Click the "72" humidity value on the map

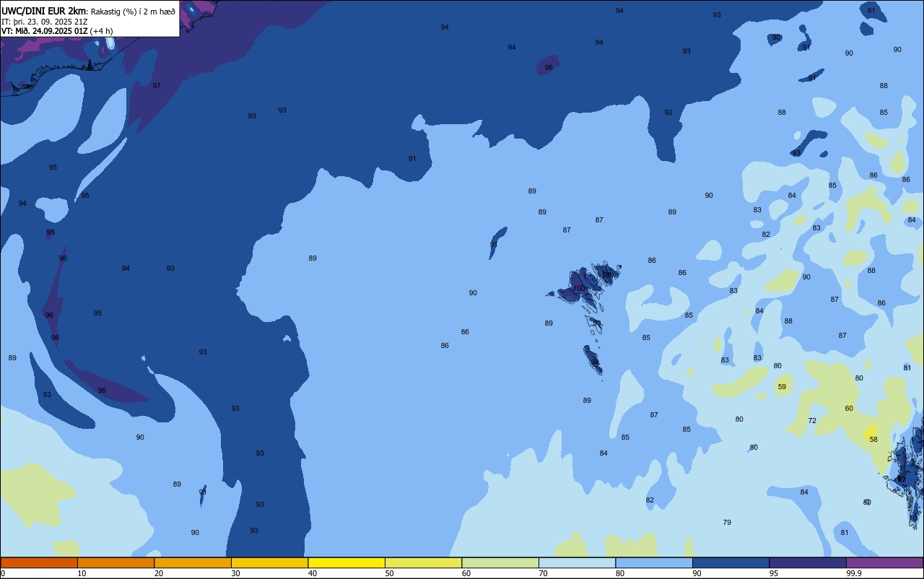coord(812,421)
